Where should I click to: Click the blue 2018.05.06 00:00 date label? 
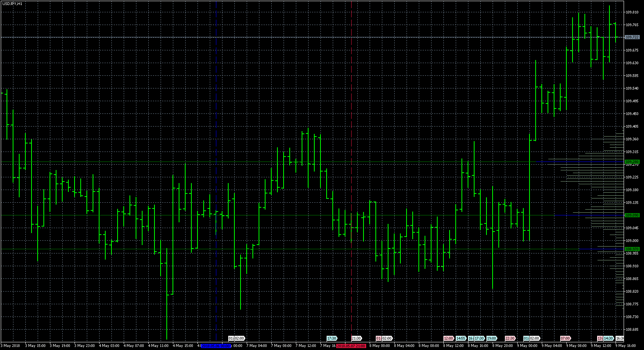click(x=216, y=346)
